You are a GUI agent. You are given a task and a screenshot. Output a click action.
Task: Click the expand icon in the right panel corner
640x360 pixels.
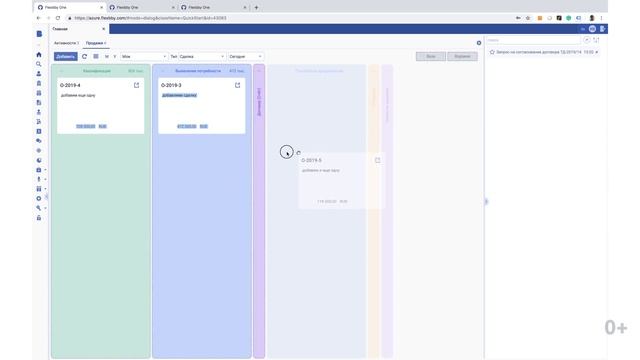pos(596,40)
